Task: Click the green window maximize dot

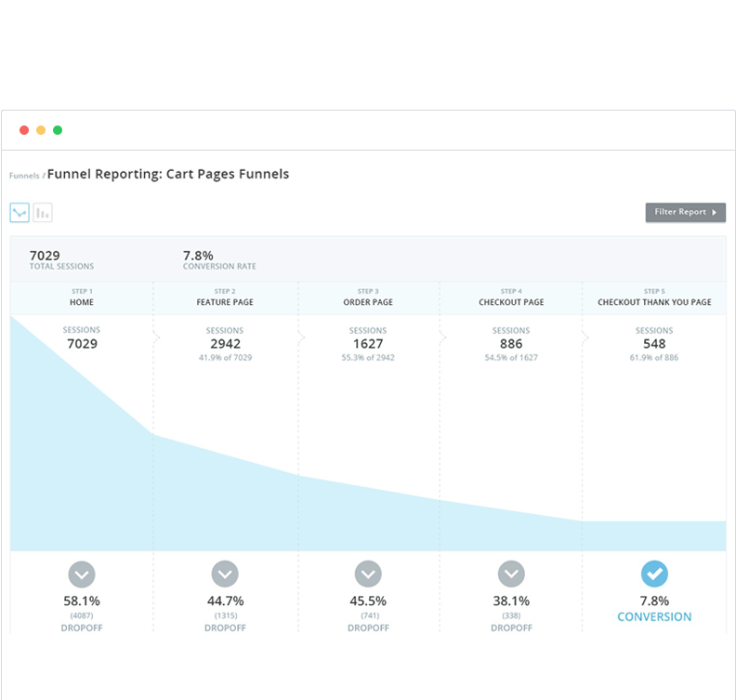Action: (58, 130)
